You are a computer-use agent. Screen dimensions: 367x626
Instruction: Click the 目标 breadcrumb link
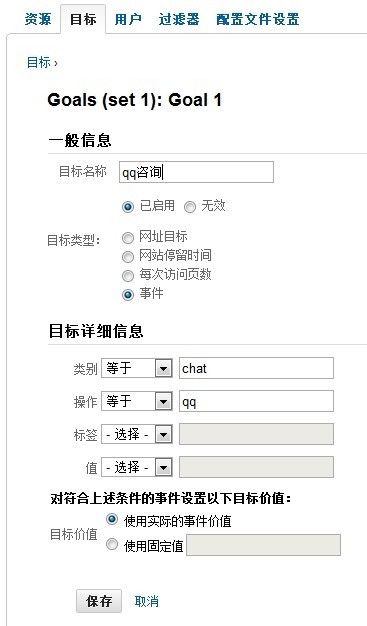pos(39,63)
